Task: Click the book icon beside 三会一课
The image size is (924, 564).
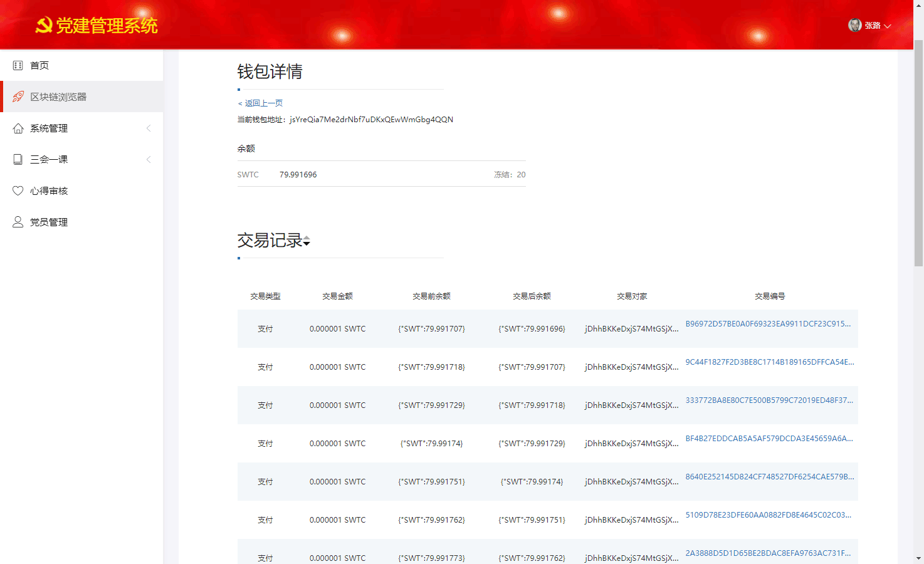Action: pyautogui.click(x=18, y=159)
